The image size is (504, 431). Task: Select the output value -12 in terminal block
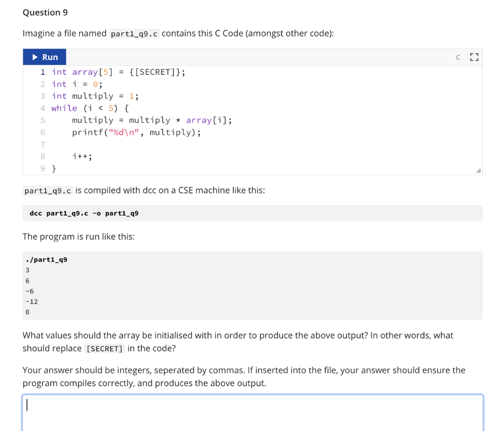[x=31, y=301]
